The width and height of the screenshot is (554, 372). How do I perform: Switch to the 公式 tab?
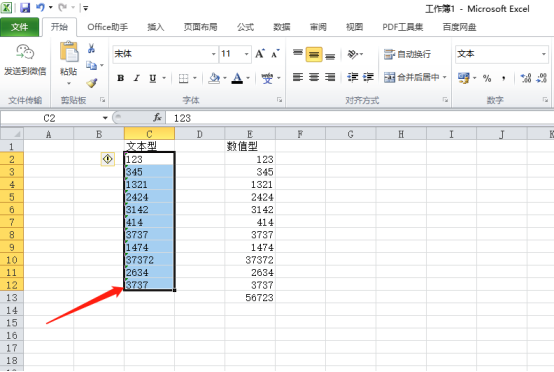(246, 27)
